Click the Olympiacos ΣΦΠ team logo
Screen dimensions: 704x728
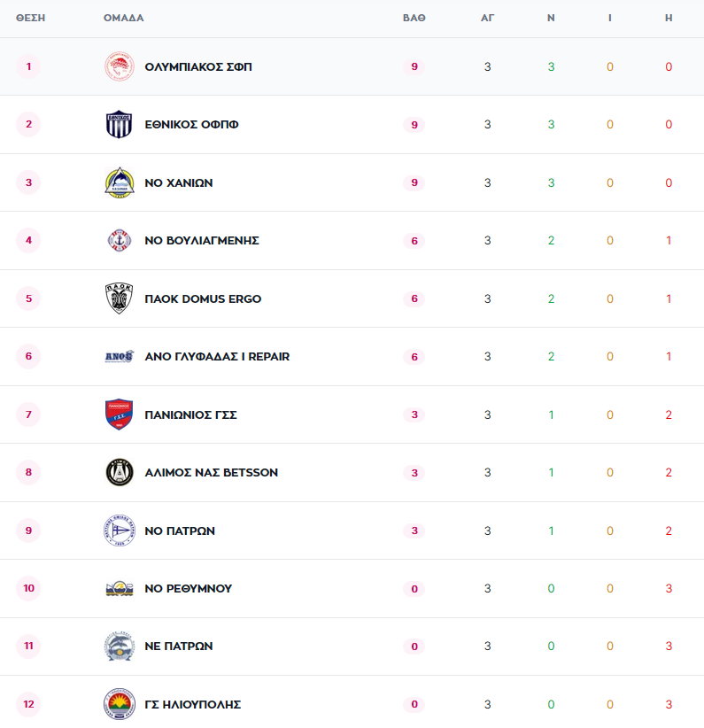click(x=119, y=66)
